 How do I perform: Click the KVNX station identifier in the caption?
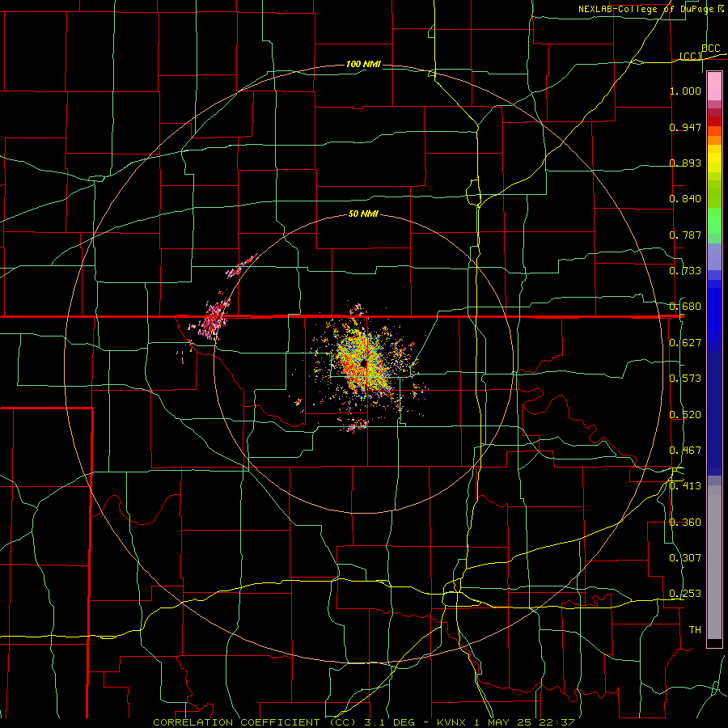point(453,722)
